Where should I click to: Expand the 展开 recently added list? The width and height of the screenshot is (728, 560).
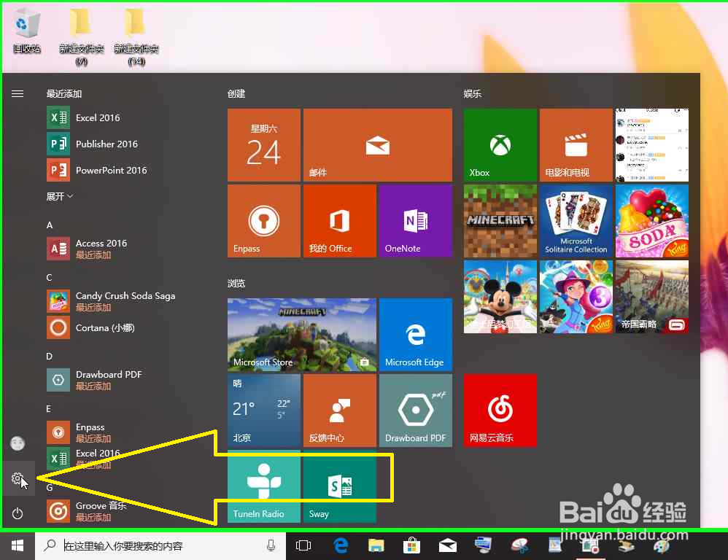59,196
